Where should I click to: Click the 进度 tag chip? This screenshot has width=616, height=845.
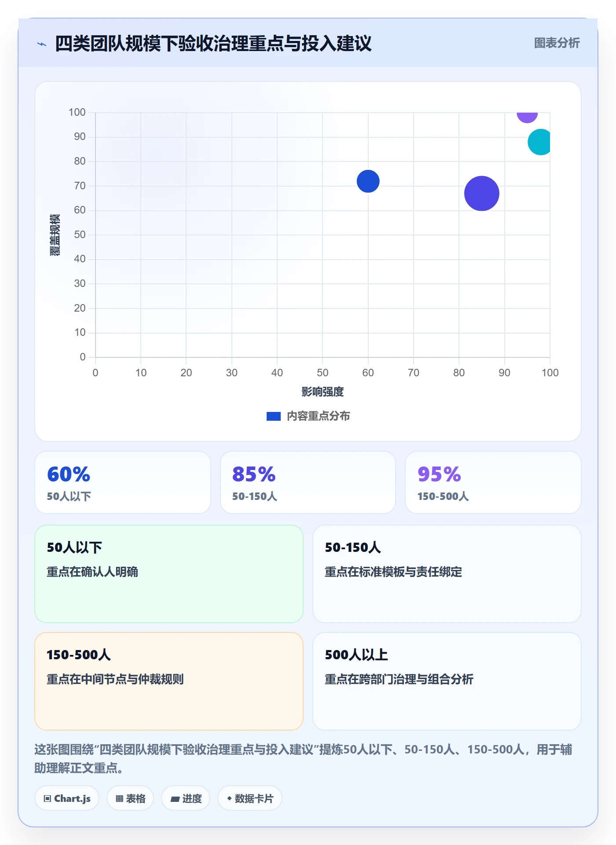click(186, 798)
